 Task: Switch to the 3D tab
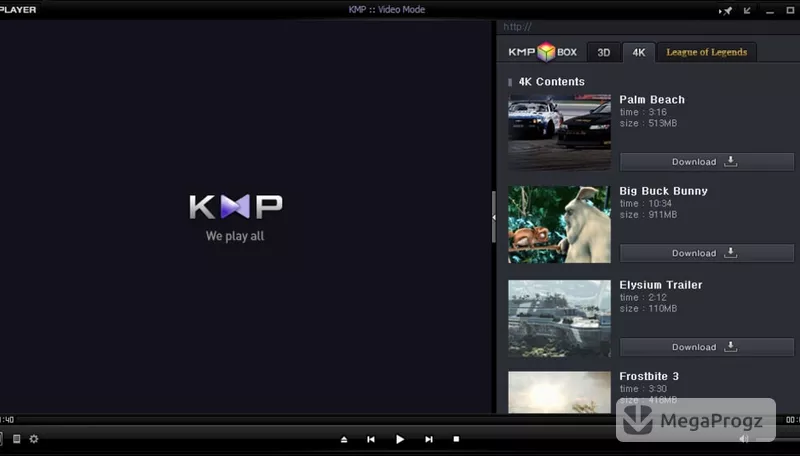[x=604, y=53]
